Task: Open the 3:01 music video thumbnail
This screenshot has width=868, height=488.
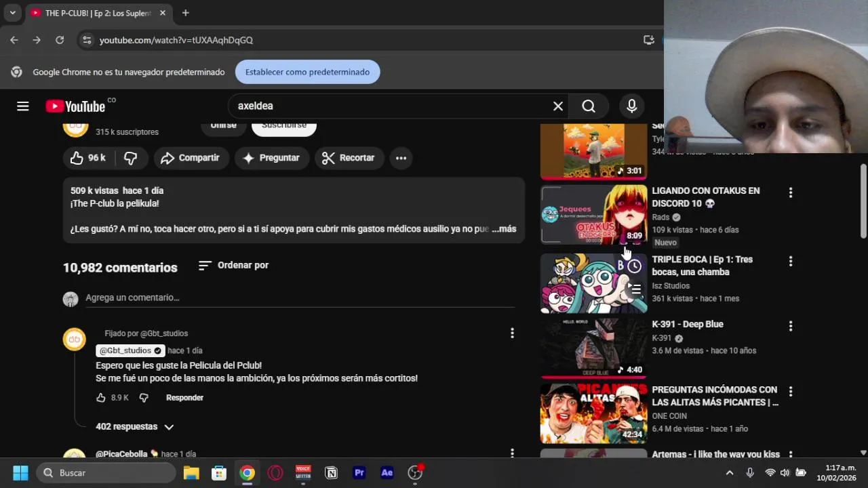Action: [594, 152]
